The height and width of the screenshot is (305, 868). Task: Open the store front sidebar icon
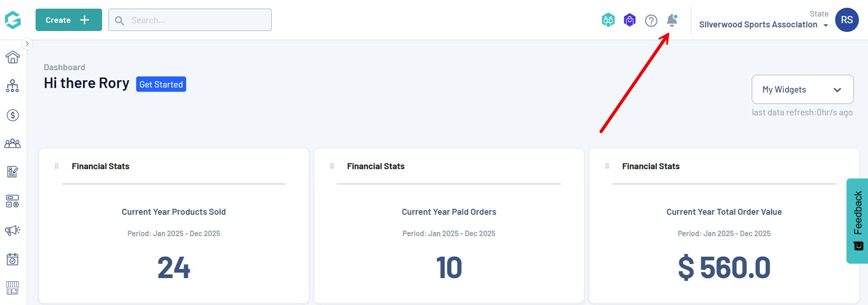pos(13,288)
